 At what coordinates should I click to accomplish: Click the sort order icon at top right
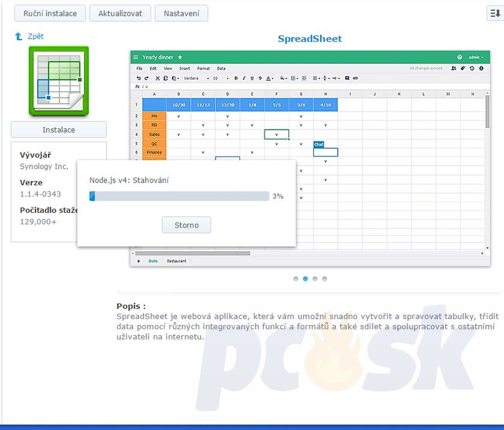click(x=496, y=13)
